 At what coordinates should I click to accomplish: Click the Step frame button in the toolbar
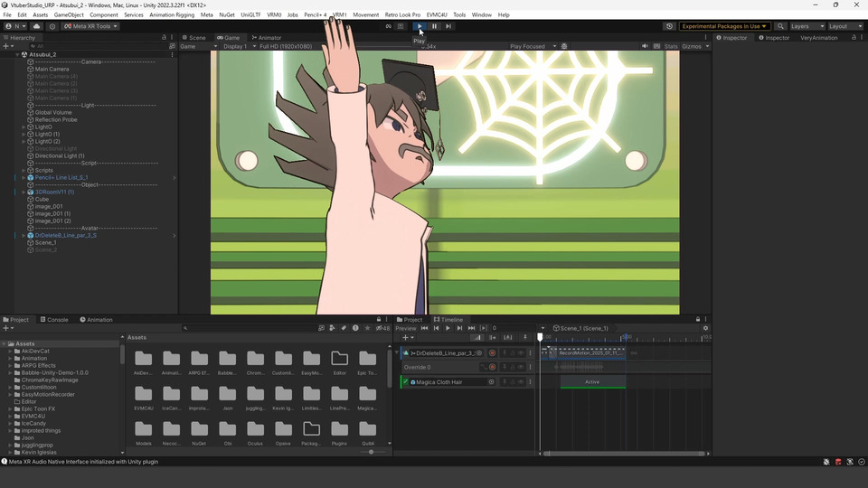(448, 26)
